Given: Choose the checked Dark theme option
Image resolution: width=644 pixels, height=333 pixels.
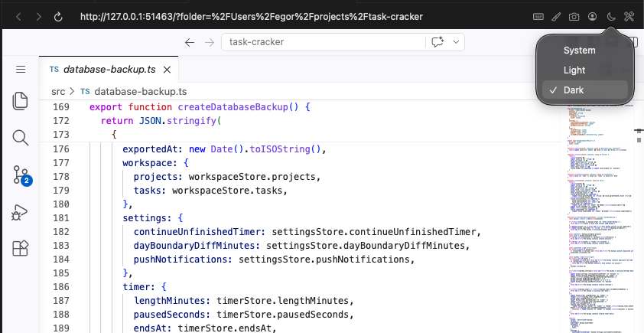Looking at the screenshot, I should tap(585, 90).
